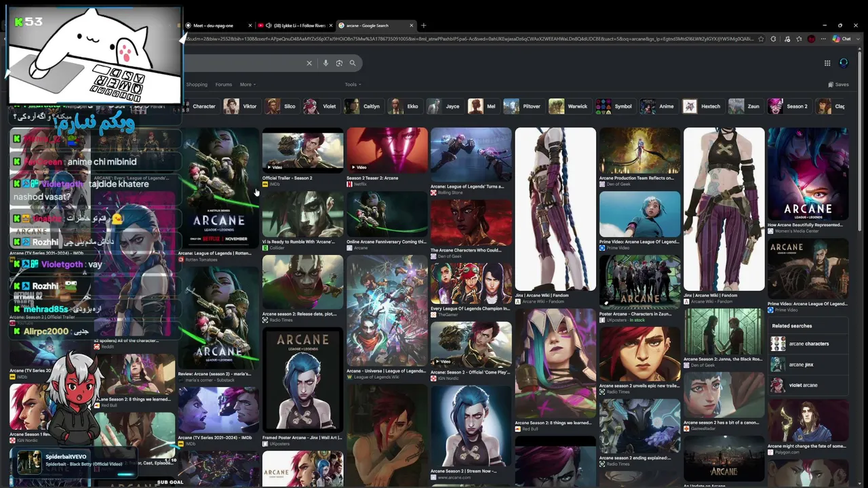Screen dimensions: 868x488
Task: Click the address bar URL field
Action: [468, 39]
